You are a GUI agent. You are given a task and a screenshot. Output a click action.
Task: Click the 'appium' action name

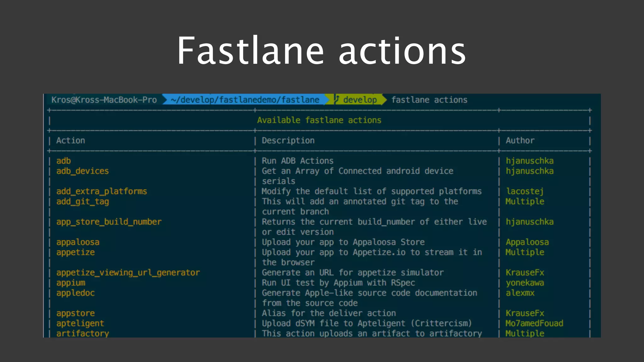71,283
